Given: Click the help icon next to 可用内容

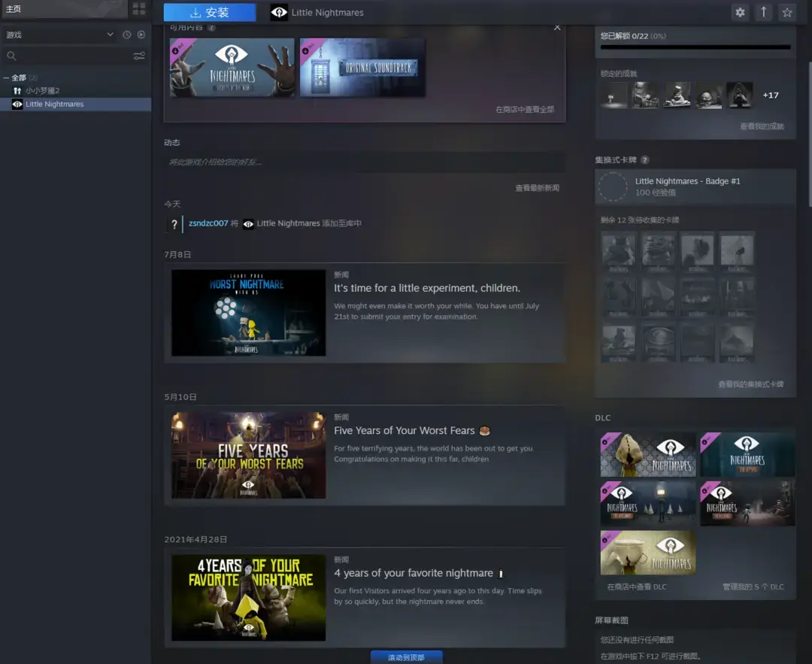Looking at the screenshot, I should (211, 28).
